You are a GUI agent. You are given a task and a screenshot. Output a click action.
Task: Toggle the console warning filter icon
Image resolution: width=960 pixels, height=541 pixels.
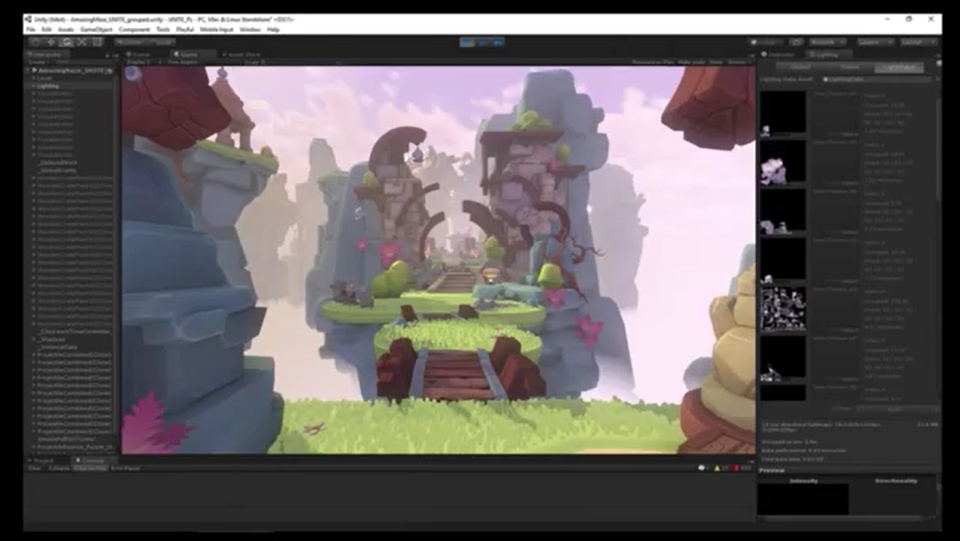(721, 468)
